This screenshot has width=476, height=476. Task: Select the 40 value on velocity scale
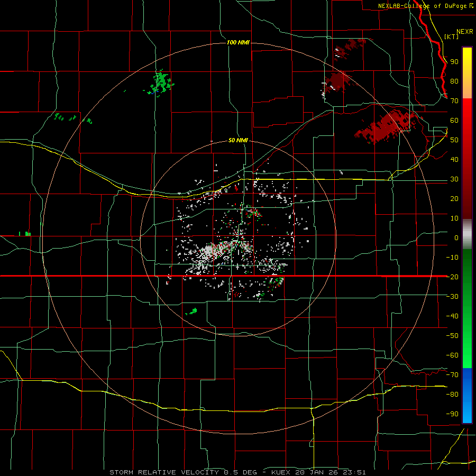(454, 159)
